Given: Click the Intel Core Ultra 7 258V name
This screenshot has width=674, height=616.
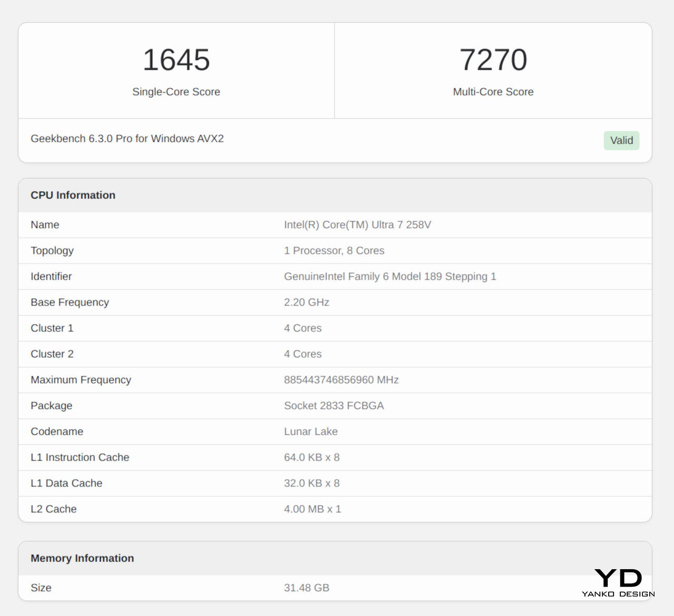Looking at the screenshot, I should [357, 225].
